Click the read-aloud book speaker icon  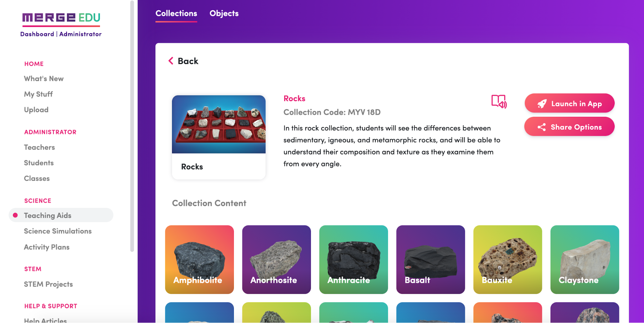[499, 102]
